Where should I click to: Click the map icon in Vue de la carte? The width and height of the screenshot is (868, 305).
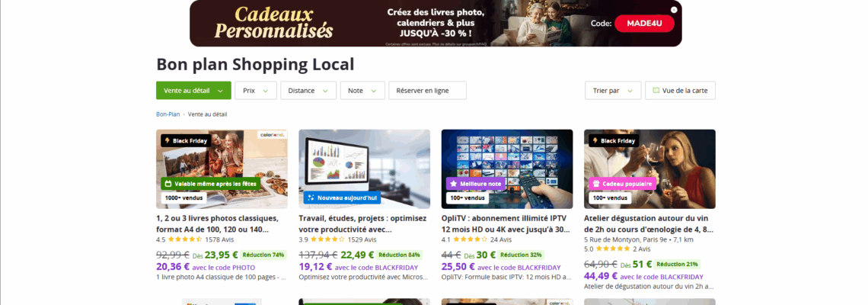(656, 91)
